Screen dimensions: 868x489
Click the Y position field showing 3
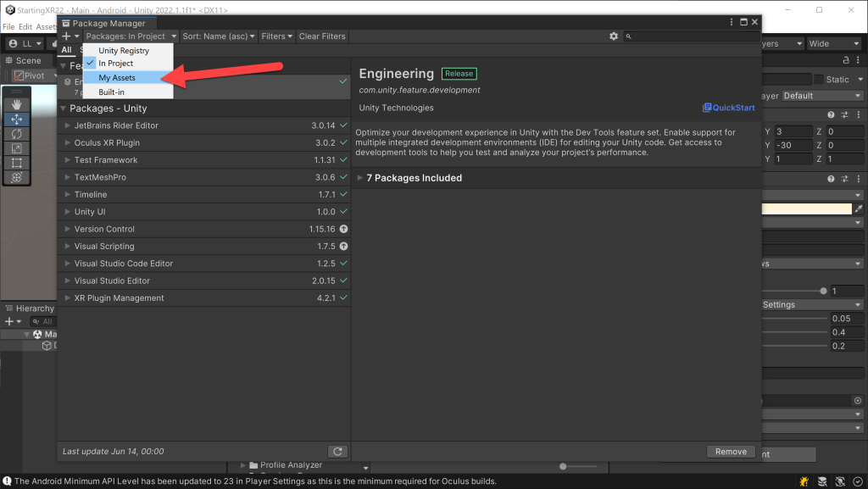[793, 131]
